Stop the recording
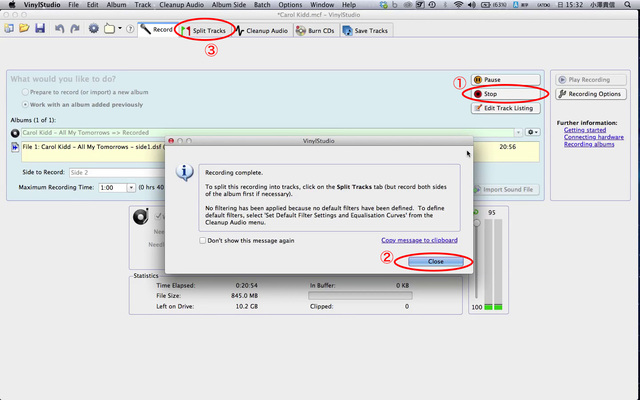 click(506, 94)
